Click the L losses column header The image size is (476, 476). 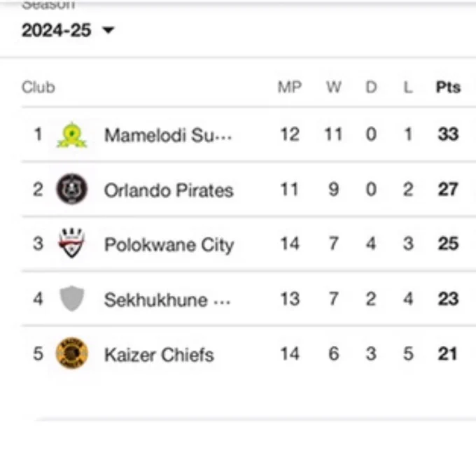pyautogui.click(x=408, y=87)
